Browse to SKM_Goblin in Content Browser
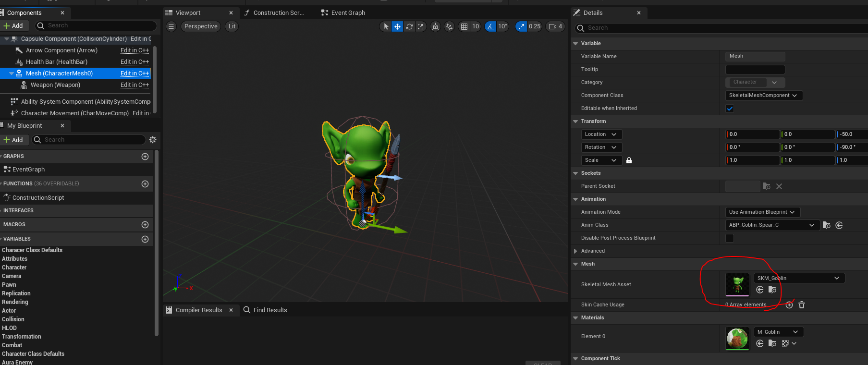Image resolution: width=868 pixels, height=365 pixels. pyautogui.click(x=772, y=290)
